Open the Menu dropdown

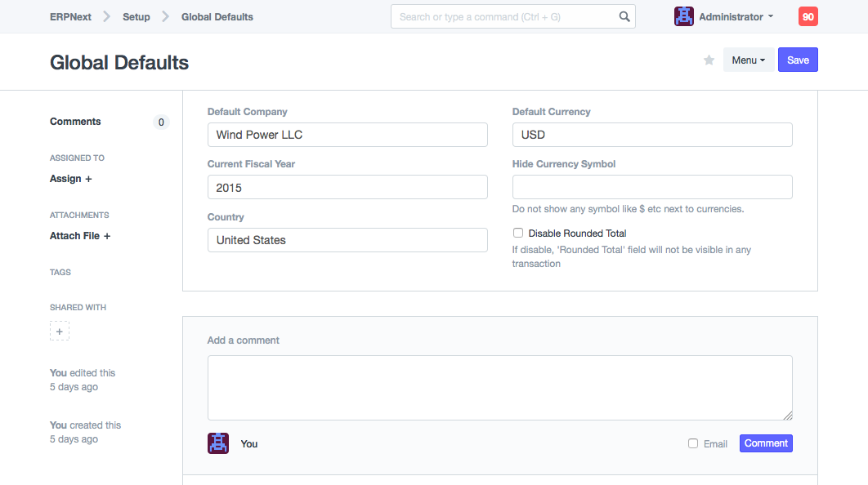tap(748, 60)
